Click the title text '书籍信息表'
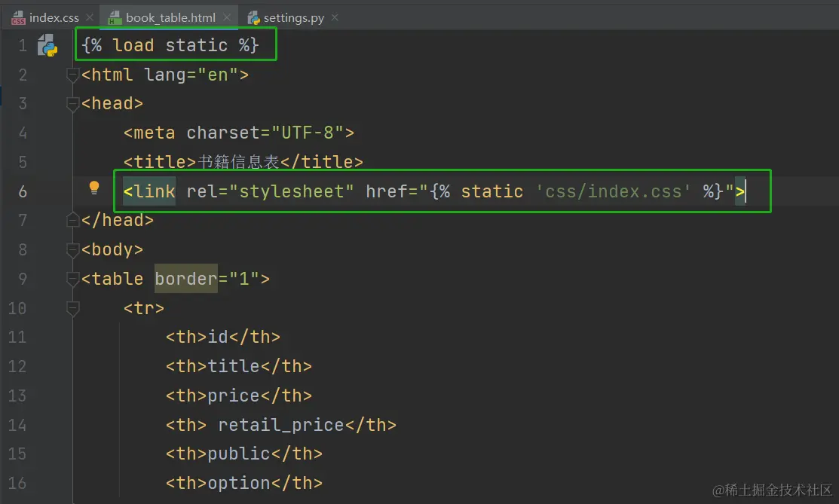The height and width of the screenshot is (504, 839). coord(239,162)
